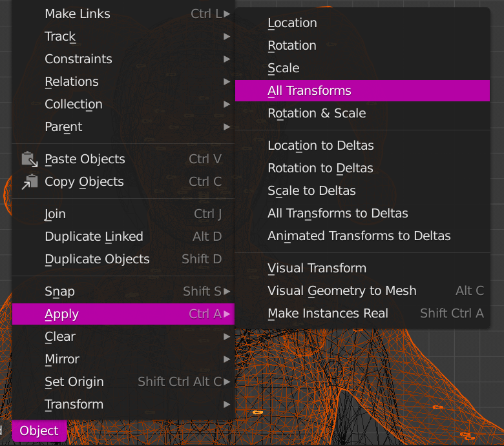This screenshot has width=504, height=446.
Task: Click Make Links entry
Action: coord(78,14)
